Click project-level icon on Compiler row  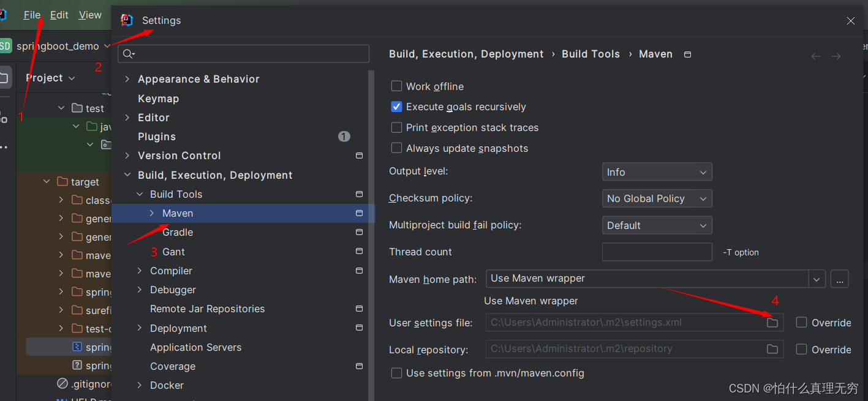coord(359,271)
